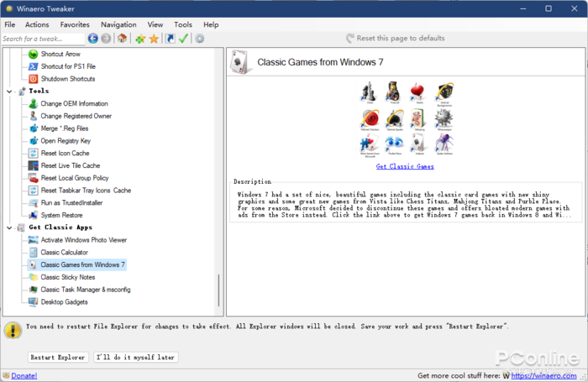Click the shortcut arrow export toolbar icon
This screenshot has width=588, height=382.
(x=170, y=39)
